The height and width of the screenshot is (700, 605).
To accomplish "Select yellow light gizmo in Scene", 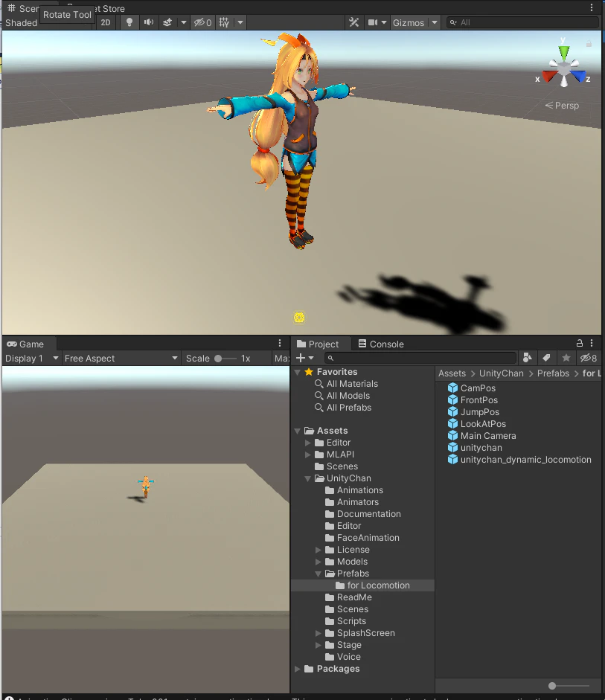I will tap(299, 318).
